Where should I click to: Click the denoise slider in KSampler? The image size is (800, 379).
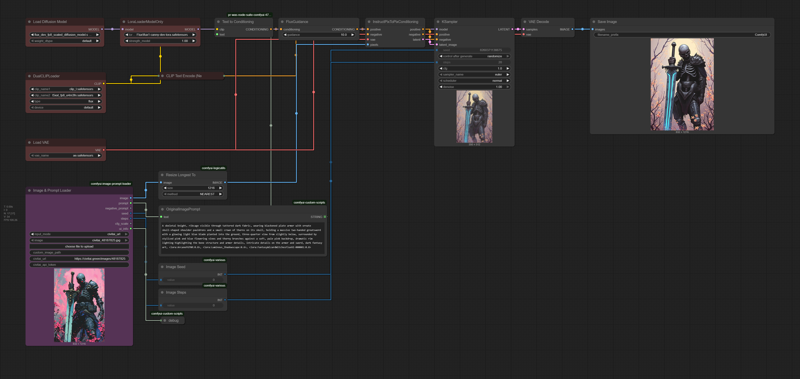pos(474,87)
